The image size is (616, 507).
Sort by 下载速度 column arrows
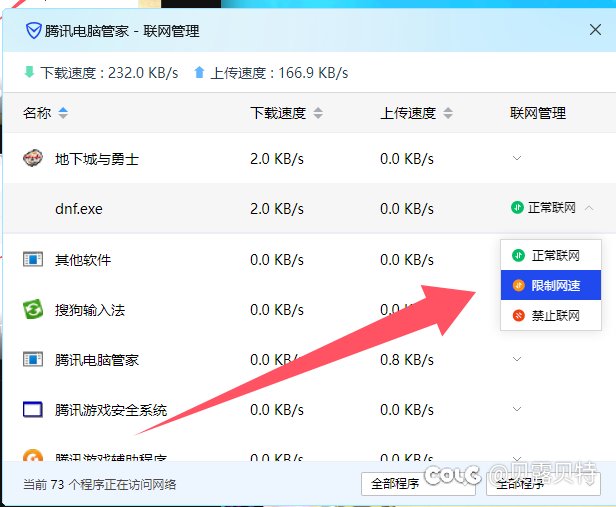[318, 113]
